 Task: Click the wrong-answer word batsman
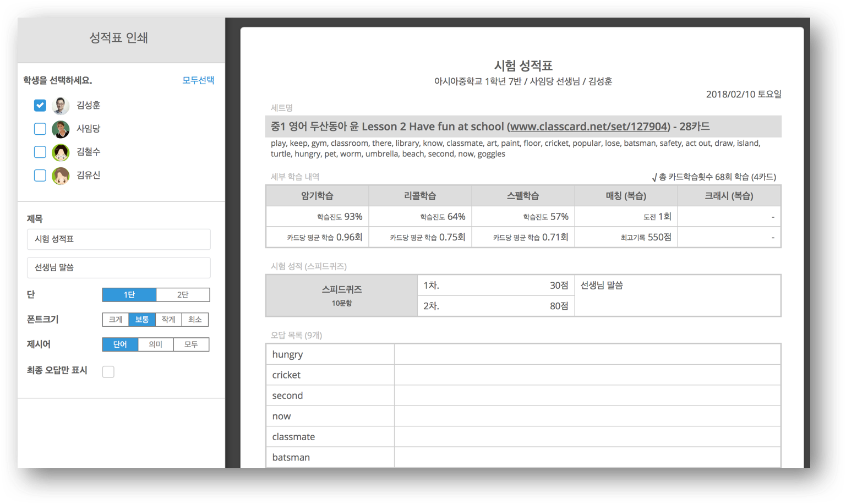pyautogui.click(x=291, y=457)
